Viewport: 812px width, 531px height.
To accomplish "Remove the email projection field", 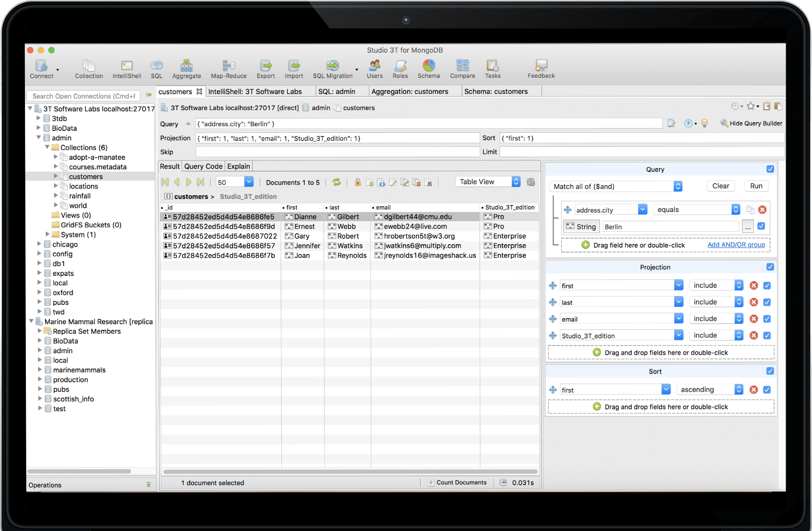I will coord(754,319).
